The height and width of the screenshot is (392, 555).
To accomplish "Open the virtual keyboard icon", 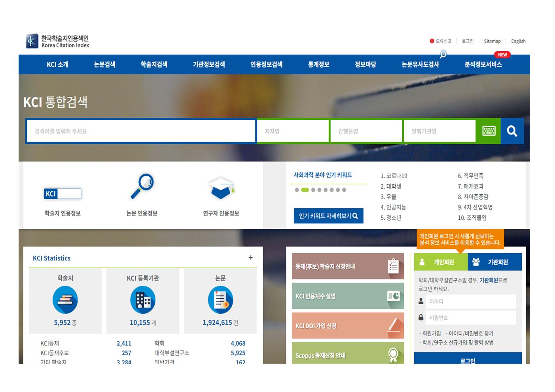I will coord(489,131).
